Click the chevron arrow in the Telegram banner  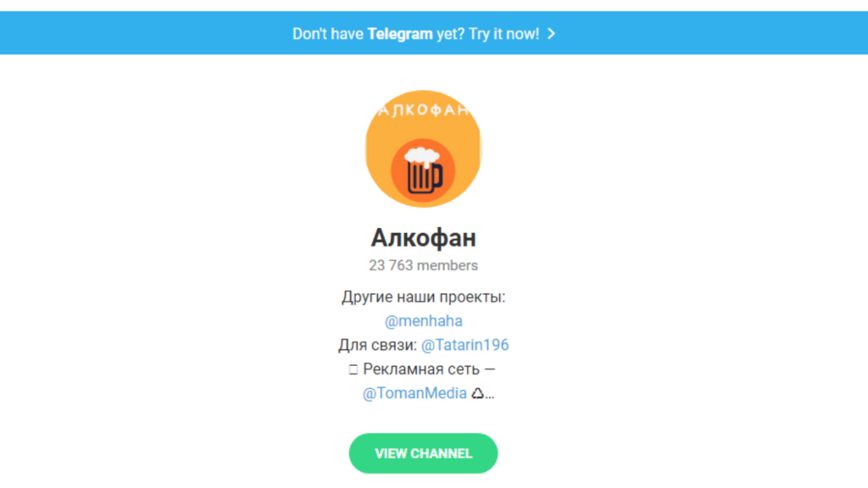[x=551, y=34]
